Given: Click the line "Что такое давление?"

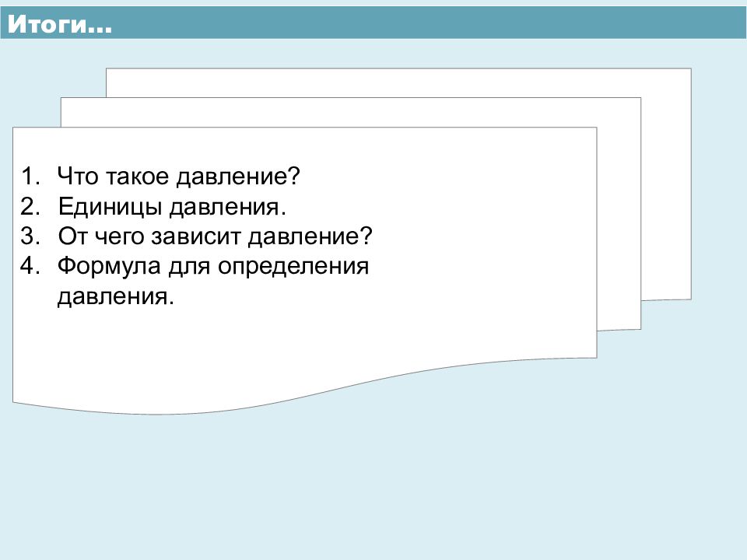Looking at the screenshot, I should tap(178, 176).
